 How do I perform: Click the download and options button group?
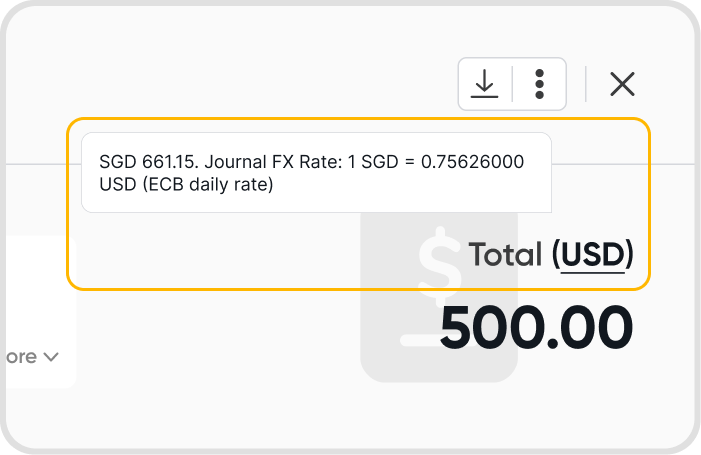click(512, 84)
